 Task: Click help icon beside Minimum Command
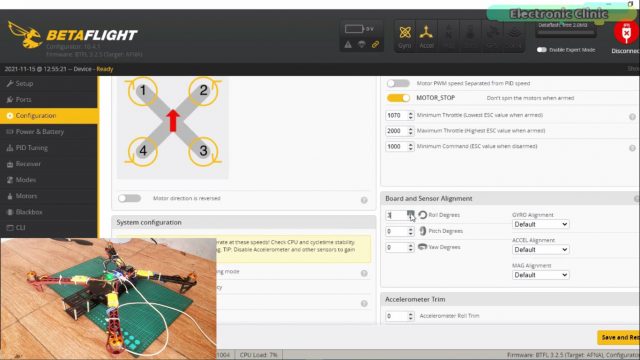tap(632, 148)
